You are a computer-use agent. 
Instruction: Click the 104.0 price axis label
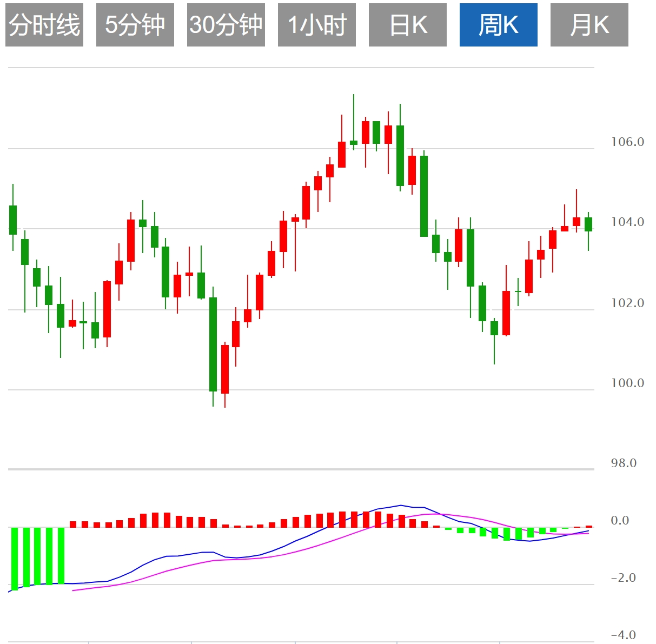point(627,222)
